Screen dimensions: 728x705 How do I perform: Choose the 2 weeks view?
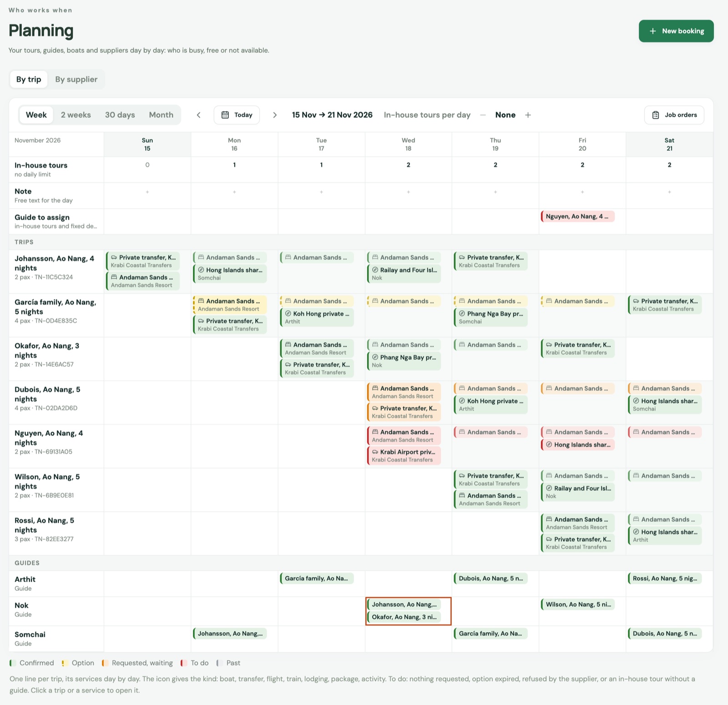[x=76, y=115]
